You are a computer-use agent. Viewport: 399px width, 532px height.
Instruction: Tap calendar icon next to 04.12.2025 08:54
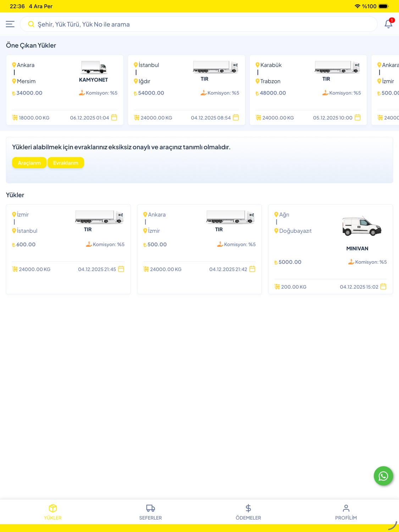coord(236,117)
